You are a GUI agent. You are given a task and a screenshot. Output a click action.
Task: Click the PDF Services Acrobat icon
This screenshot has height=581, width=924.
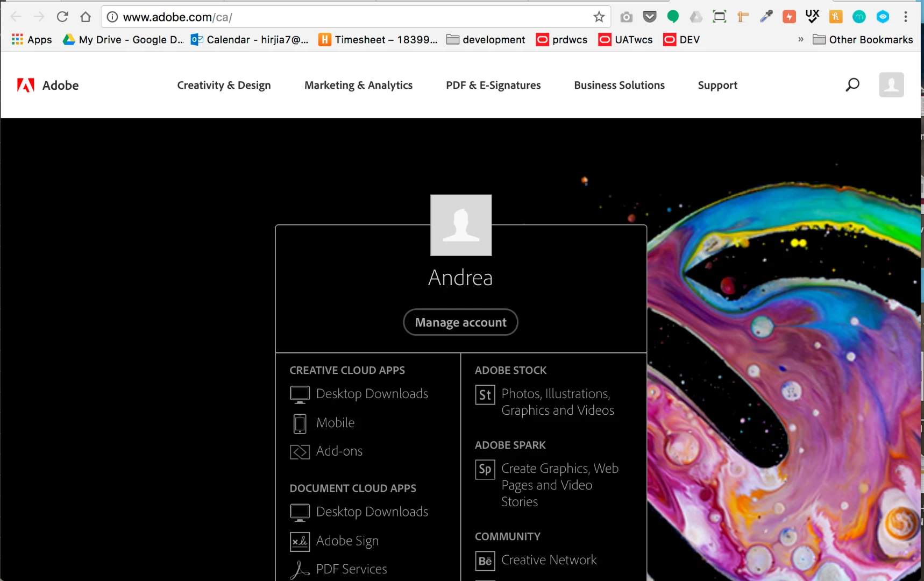(300, 570)
